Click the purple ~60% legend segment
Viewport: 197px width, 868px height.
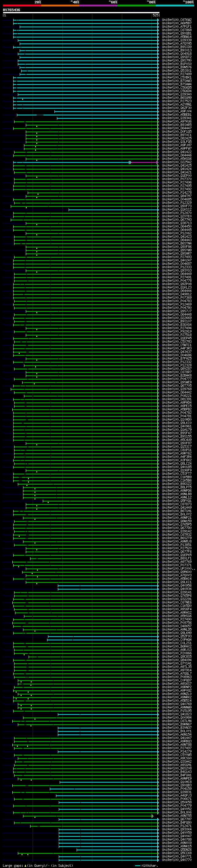pos(99,6)
